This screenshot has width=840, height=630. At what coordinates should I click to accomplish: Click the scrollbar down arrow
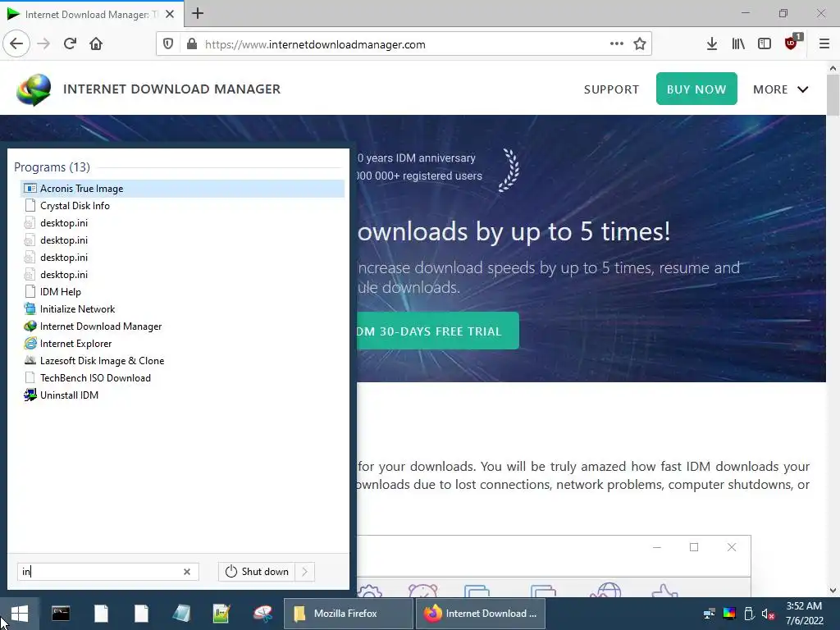pos(833,591)
